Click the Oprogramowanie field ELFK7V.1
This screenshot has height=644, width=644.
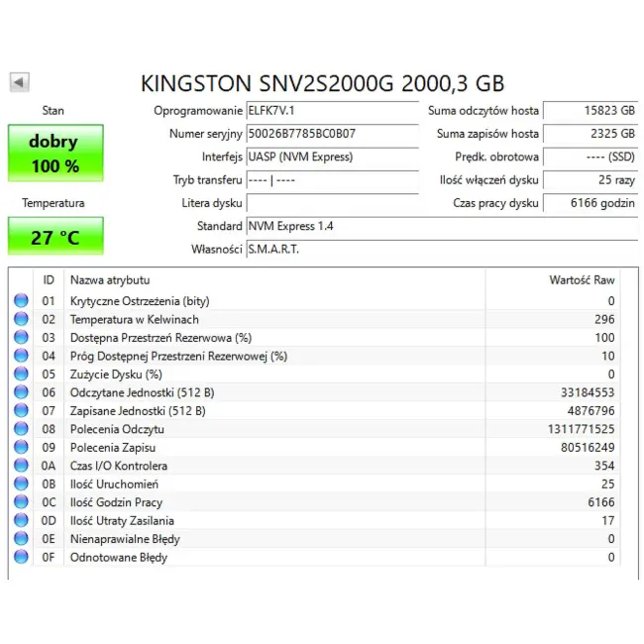(332, 111)
